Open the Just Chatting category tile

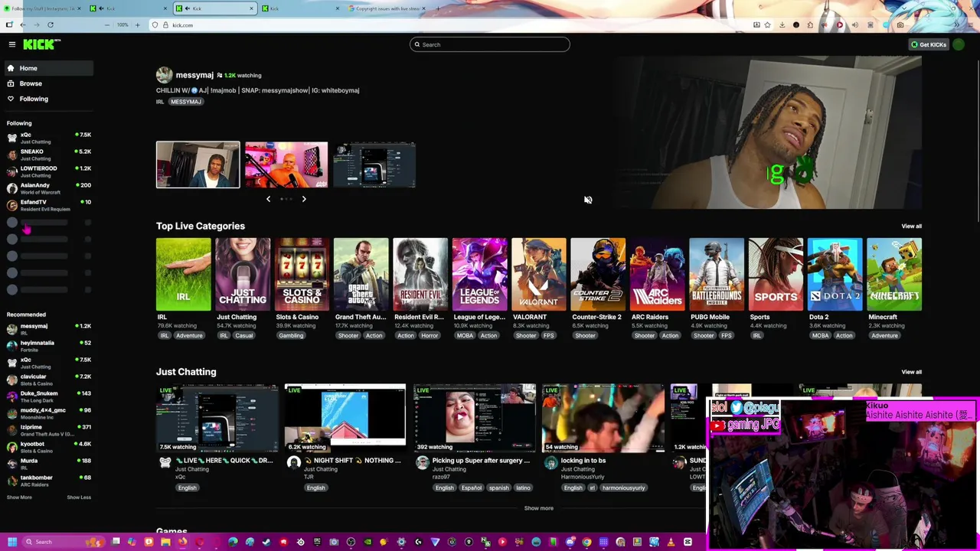click(x=243, y=275)
